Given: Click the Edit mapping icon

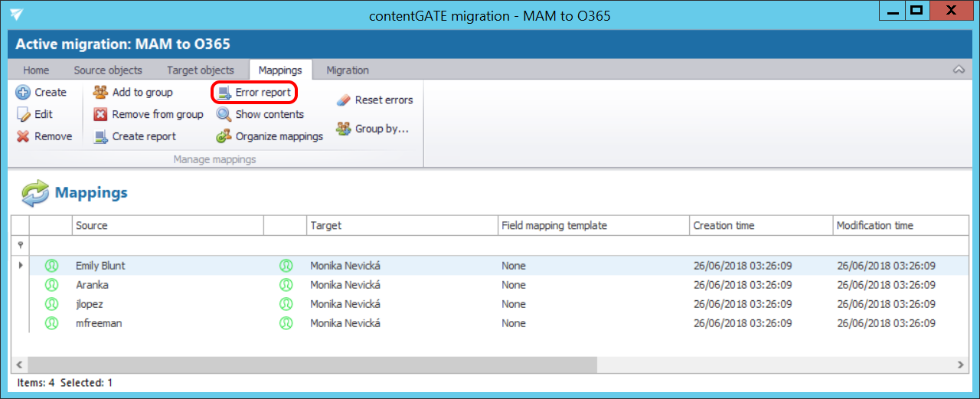Looking at the screenshot, I should pos(23,115).
